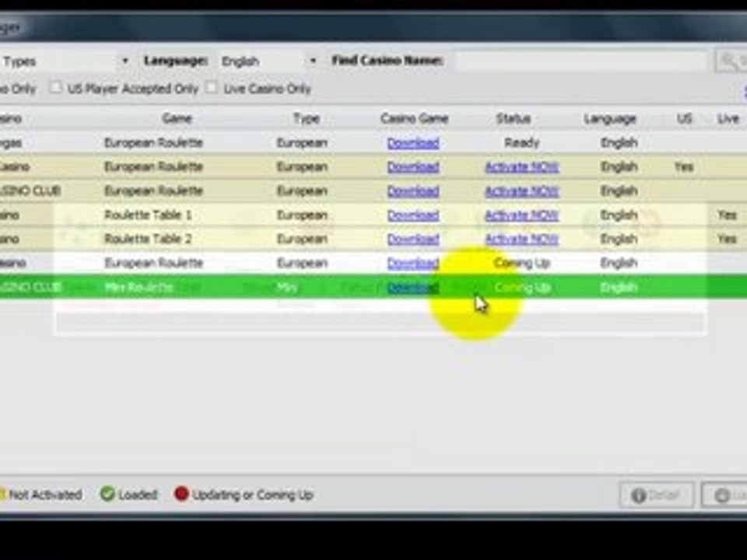
Task: Select Roulette Table 1 game cell
Action: pos(148,215)
